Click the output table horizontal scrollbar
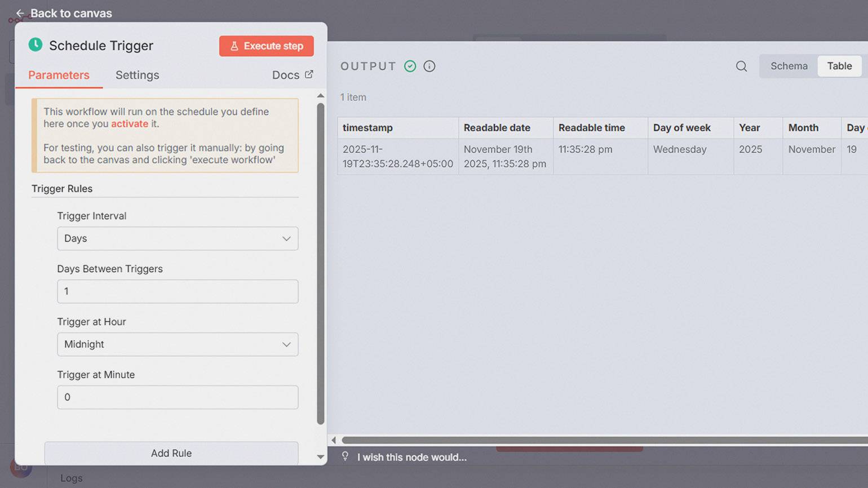The height and width of the screenshot is (488, 868). tap(603, 440)
